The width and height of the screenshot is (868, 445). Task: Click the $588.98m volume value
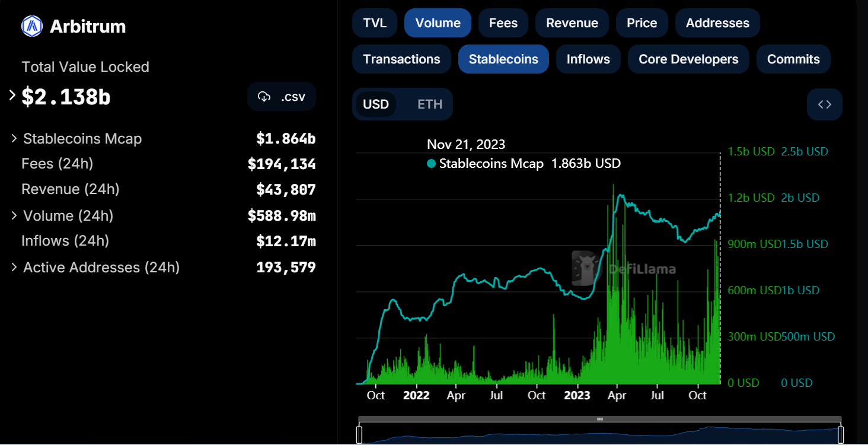[x=282, y=216]
